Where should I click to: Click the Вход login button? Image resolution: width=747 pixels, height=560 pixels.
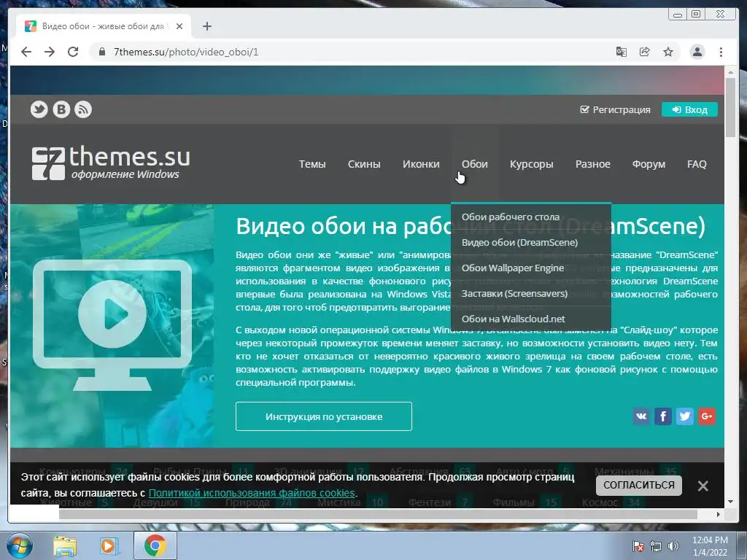689,109
